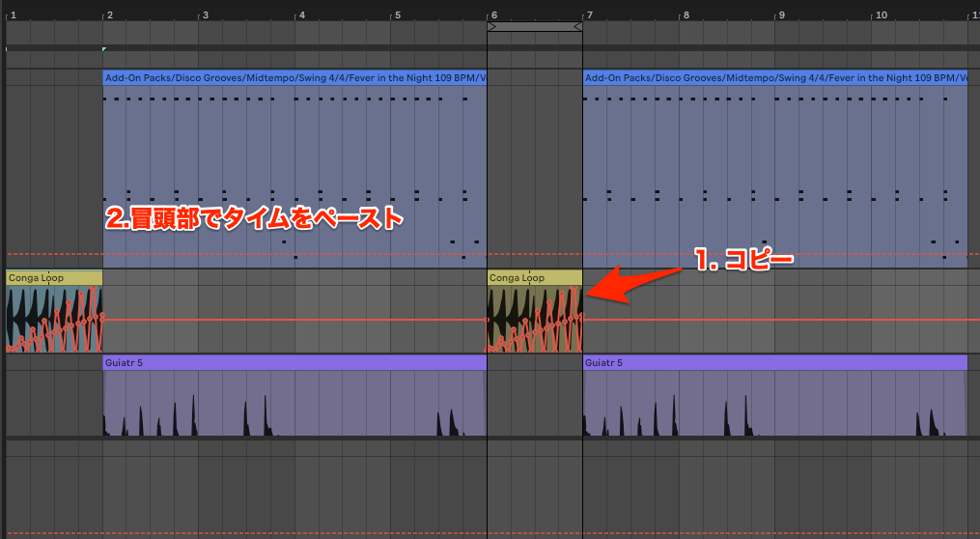Screen dimensions: 980x539
Task: Select the highlighted Conga Loop clip title at bar 6
Action: click(x=534, y=278)
